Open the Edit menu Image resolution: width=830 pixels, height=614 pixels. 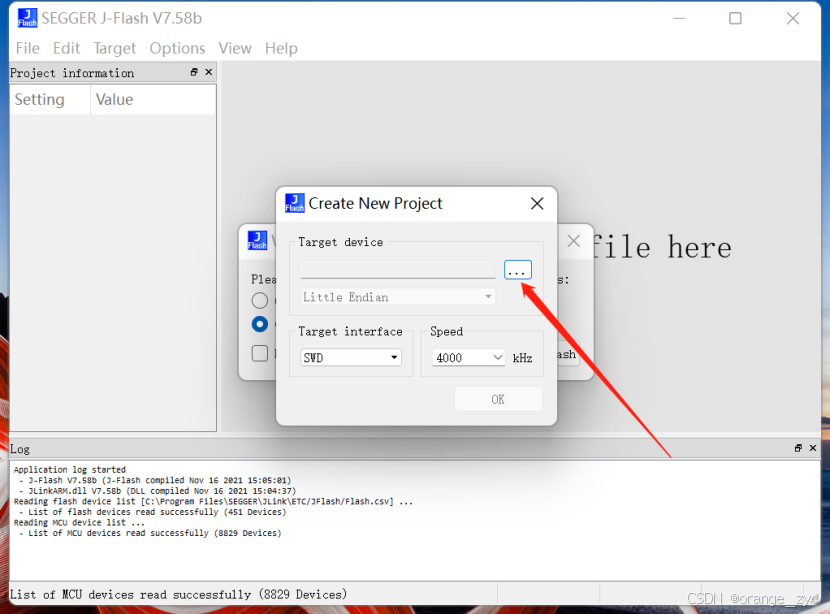click(66, 48)
